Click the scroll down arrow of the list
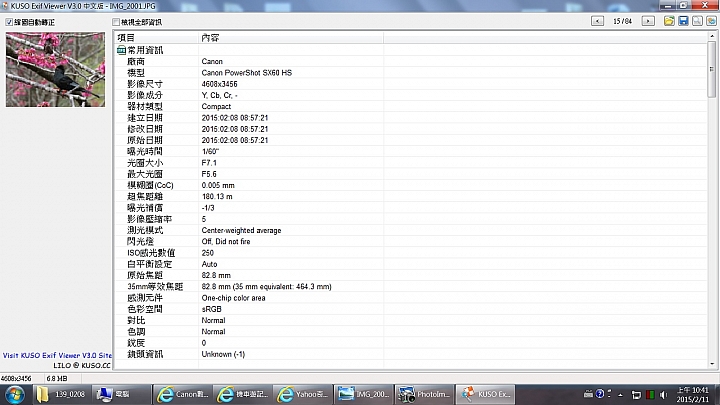 pos(712,364)
